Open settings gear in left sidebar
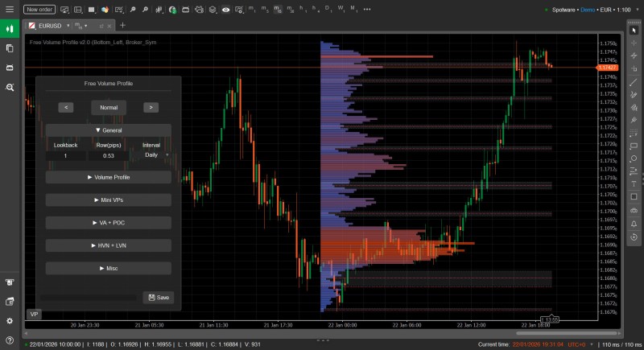 point(10,321)
